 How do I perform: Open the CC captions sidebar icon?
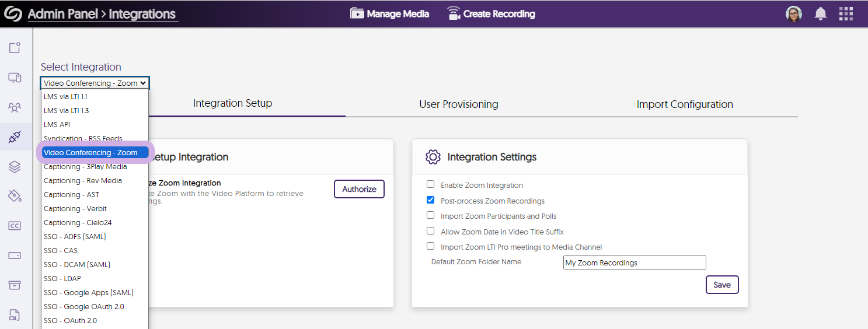[15, 226]
